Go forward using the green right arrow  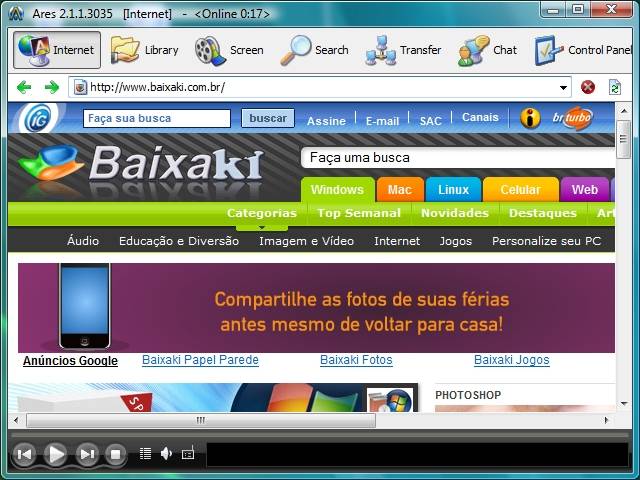[x=51, y=87]
